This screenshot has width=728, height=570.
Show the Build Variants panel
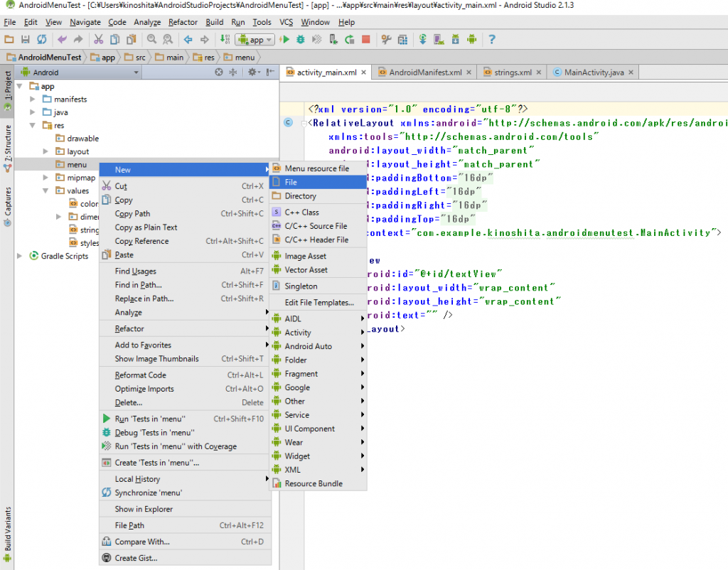(x=7, y=529)
